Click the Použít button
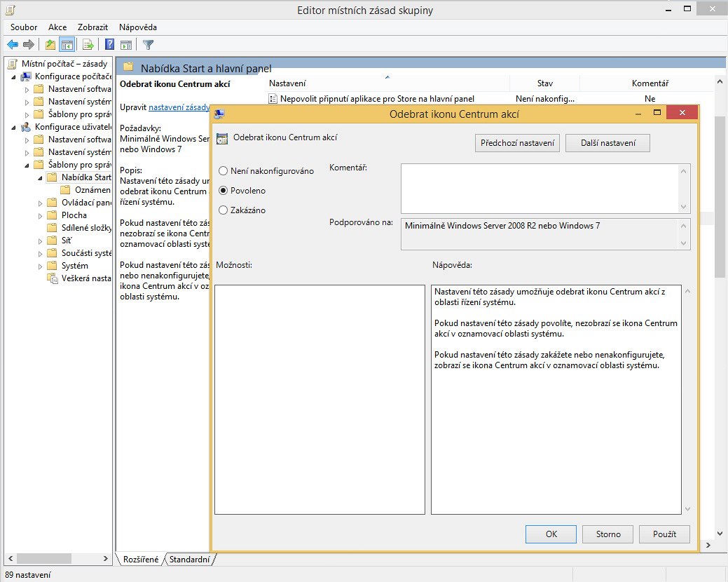 [x=664, y=534]
